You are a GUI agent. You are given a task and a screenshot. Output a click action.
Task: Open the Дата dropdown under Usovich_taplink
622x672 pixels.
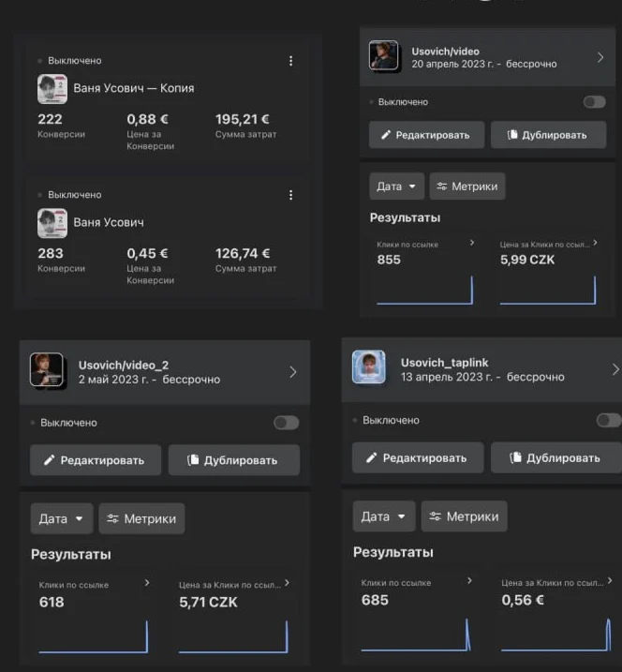pos(384,516)
